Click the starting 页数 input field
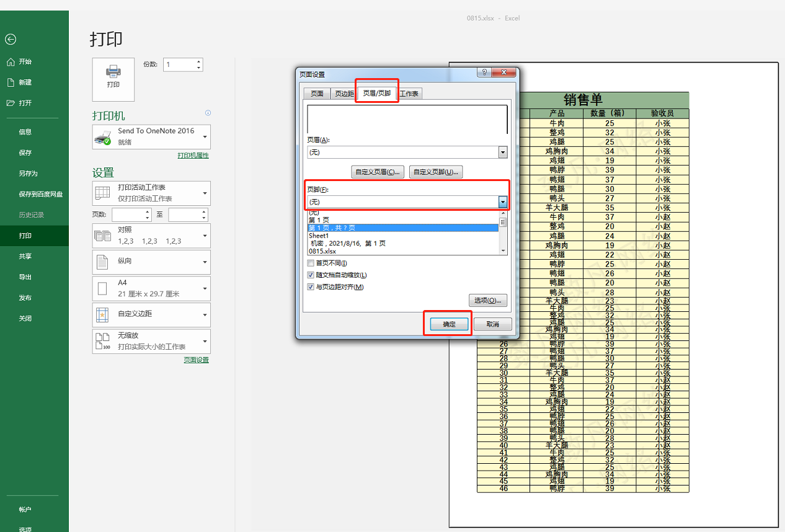 tap(128, 215)
